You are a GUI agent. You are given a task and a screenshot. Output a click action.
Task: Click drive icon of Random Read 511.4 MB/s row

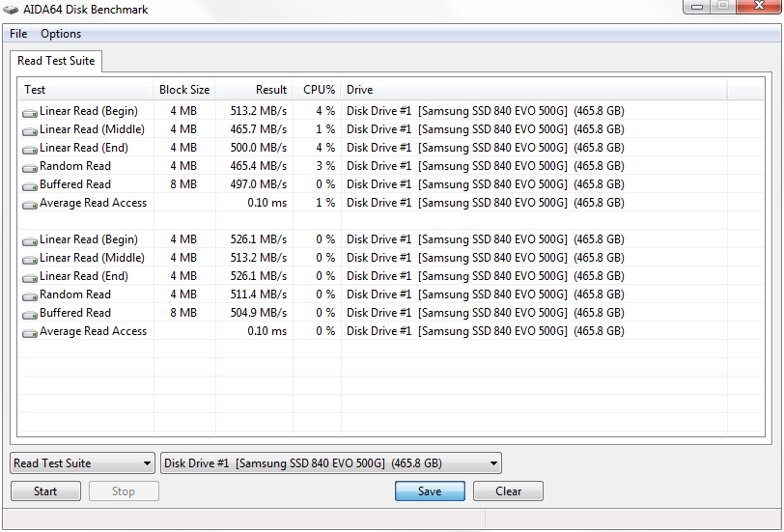[30, 296]
